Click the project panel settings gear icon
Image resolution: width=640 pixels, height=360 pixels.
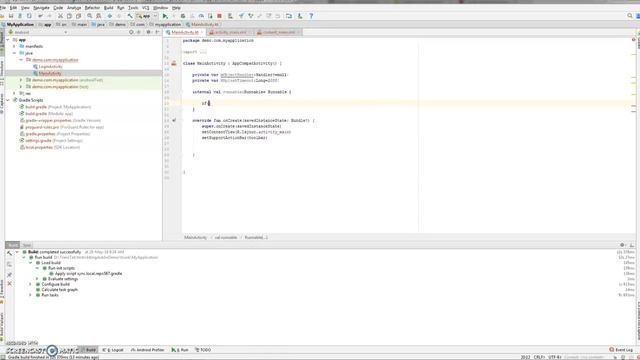pos(149,32)
